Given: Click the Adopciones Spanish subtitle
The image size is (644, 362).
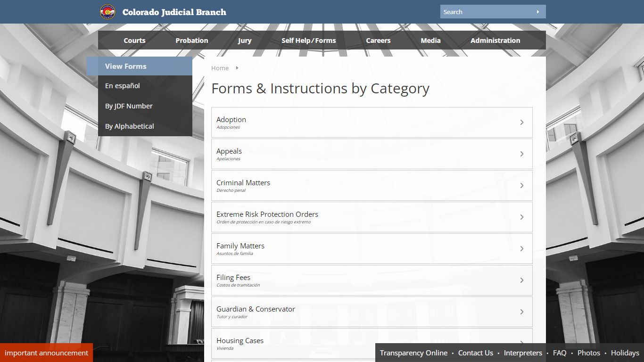Looking at the screenshot, I should [x=228, y=127].
